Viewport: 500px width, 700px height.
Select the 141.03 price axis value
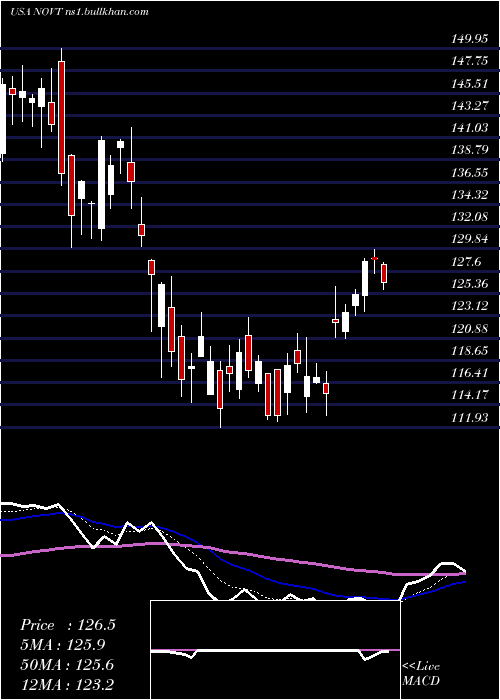pos(470,128)
